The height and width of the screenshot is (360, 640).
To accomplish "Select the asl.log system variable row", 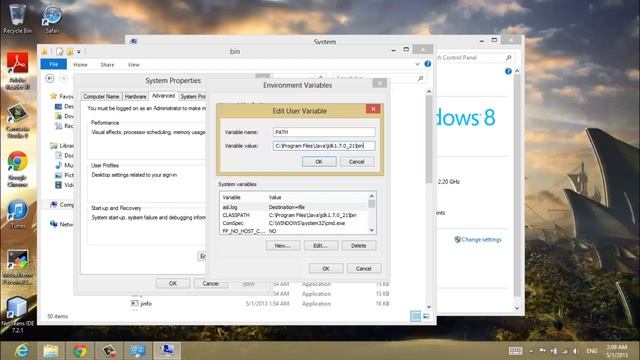I will click(x=294, y=207).
